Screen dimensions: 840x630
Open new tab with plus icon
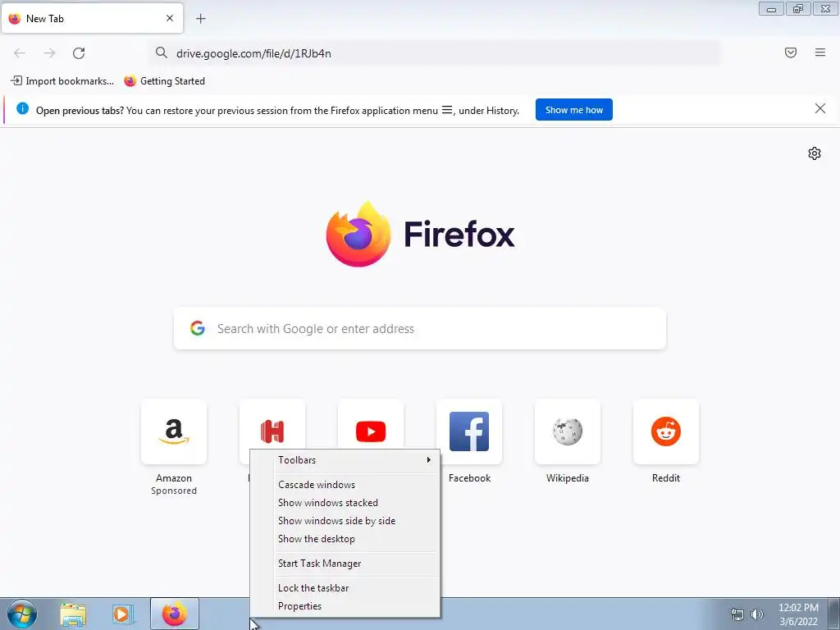[200, 19]
